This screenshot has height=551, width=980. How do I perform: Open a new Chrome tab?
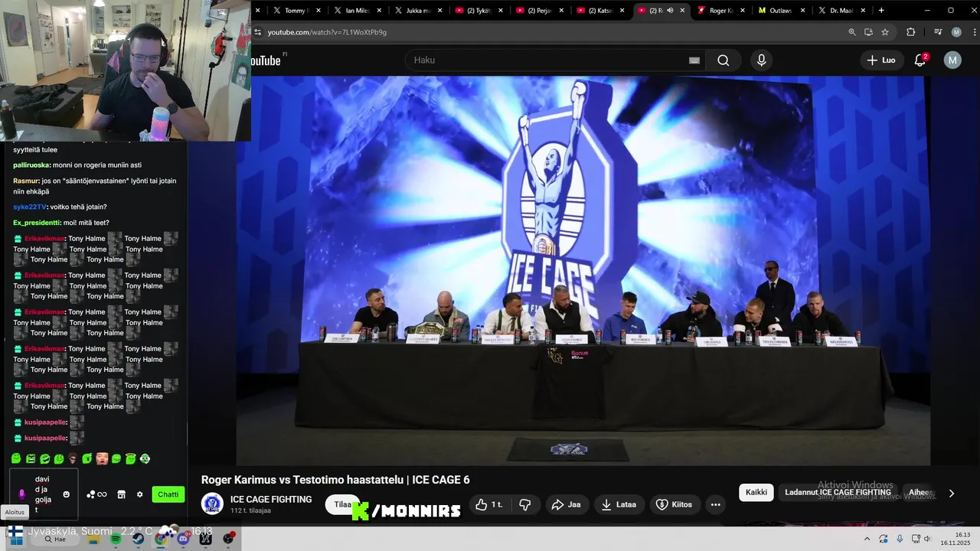pos(881,11)
